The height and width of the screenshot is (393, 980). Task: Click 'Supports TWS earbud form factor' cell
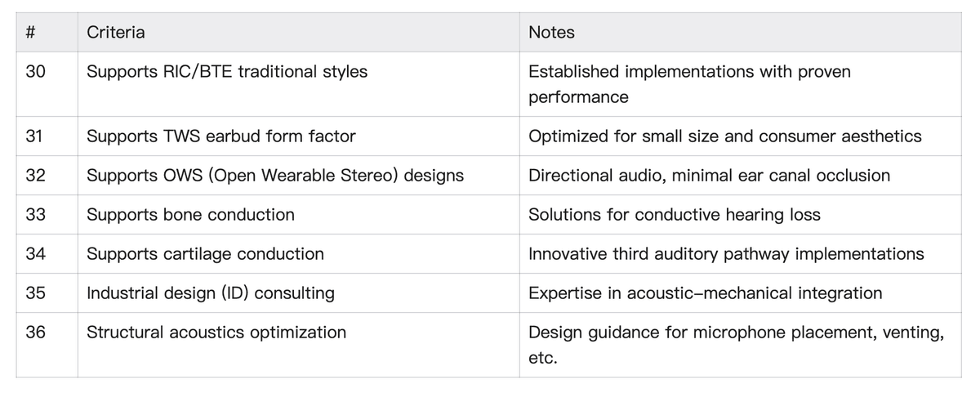(221, 136)
